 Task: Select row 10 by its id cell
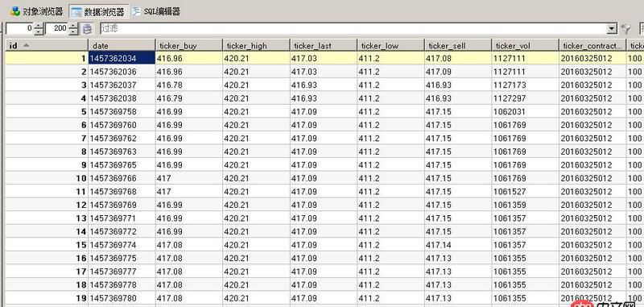(x=47, y=178)
